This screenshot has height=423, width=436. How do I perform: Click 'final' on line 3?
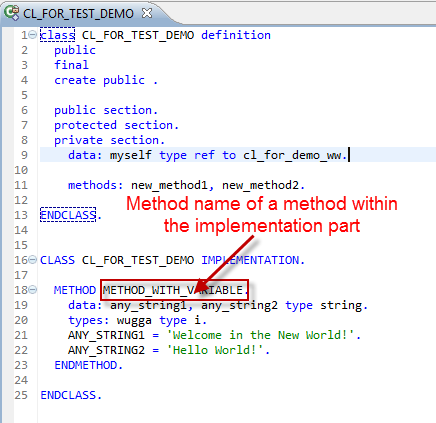pos(71,65)
